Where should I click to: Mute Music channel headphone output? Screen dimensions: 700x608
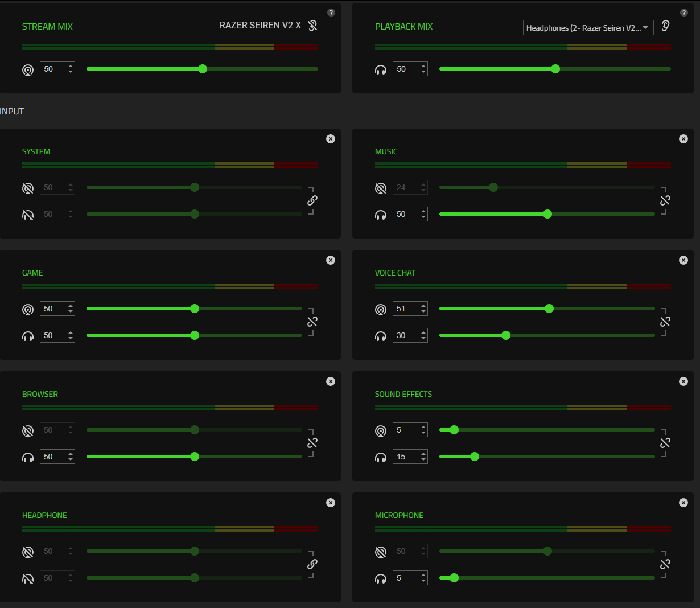[381, 215]
